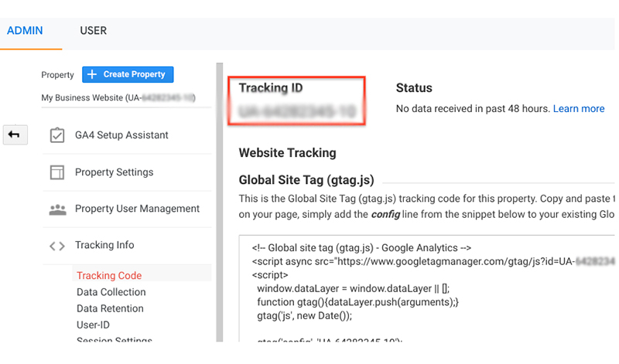This screenshot has height=364, width=619.
Task: Open Property Settings
Action: 114,172
